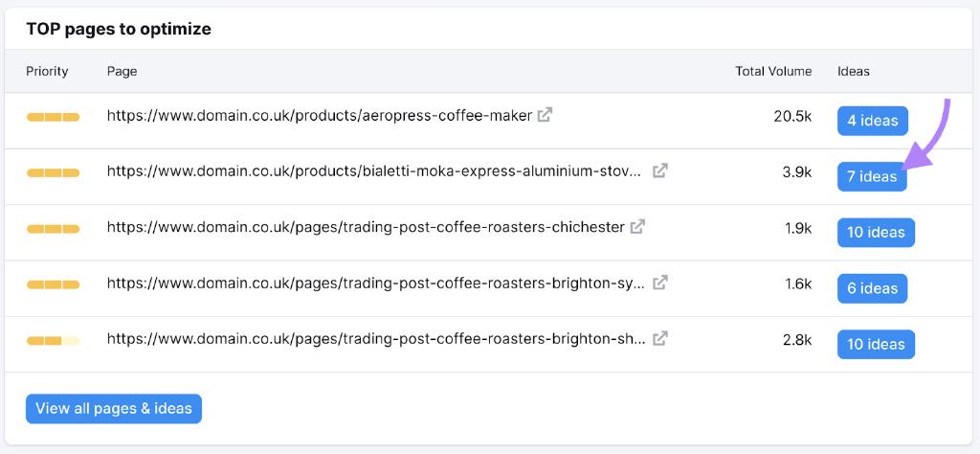The image size is (980, 454).
Task: Open external link icon for brighton-sh page
Action: coord(660,339)
